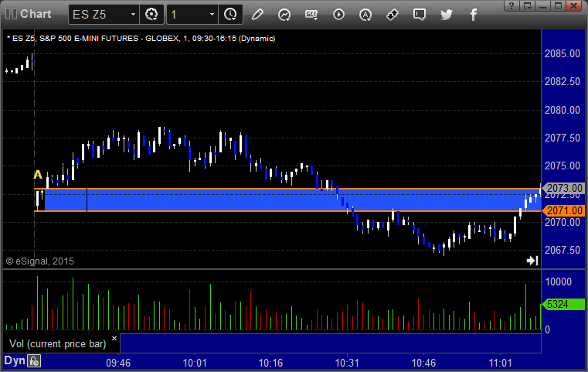Maximize the chart window
Viewport: 588px width, 372px height.
[559, 5]
